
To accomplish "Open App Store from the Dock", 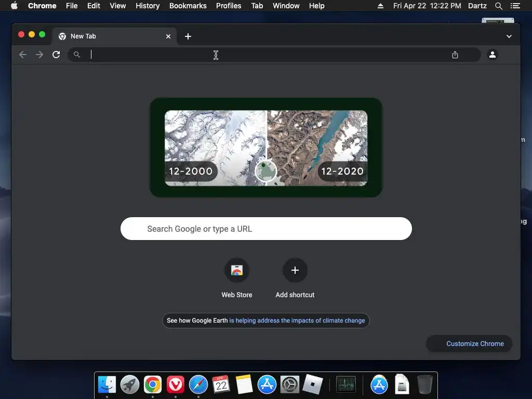I will (x=267, y=384).
